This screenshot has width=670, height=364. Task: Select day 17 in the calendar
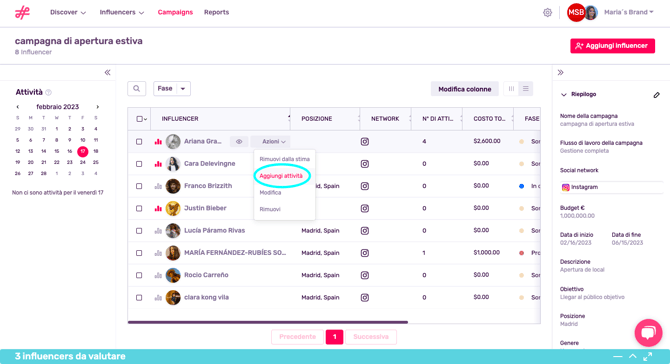click(82, 151)
